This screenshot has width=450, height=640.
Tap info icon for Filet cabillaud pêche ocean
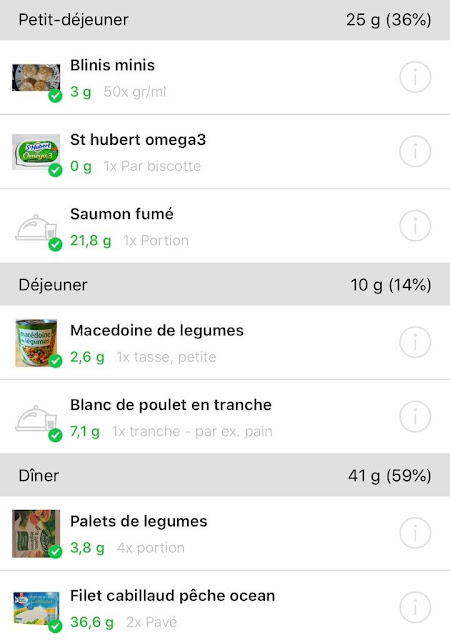click(415, 608)
